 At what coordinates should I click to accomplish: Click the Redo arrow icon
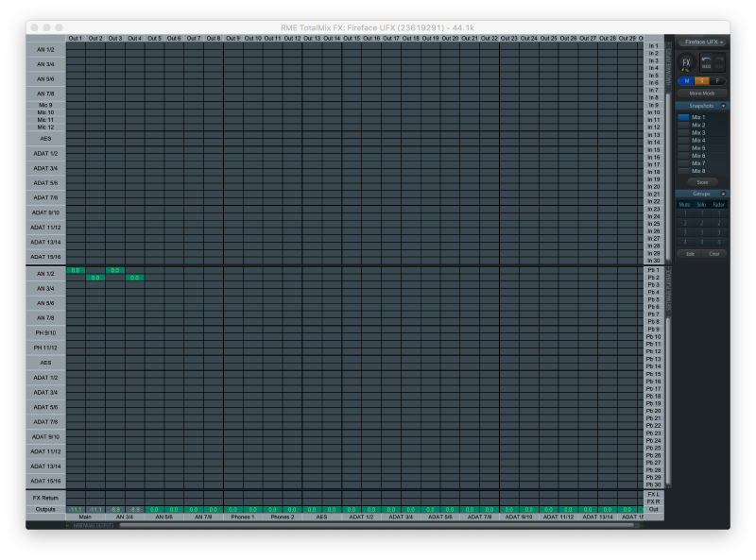click(719, 61)
